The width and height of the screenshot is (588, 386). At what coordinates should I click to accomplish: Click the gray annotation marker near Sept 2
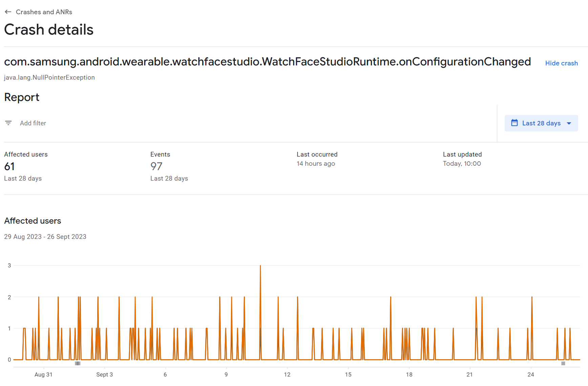(78, 363)
